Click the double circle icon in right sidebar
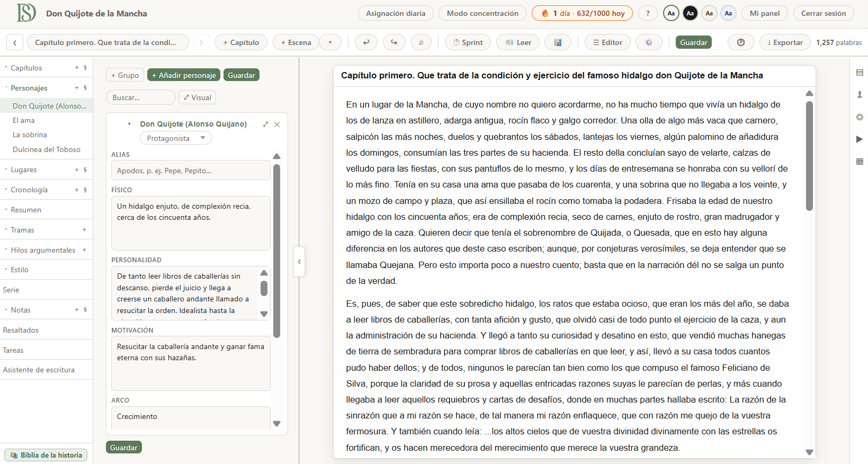868x464 pixels. coord(860,117)
